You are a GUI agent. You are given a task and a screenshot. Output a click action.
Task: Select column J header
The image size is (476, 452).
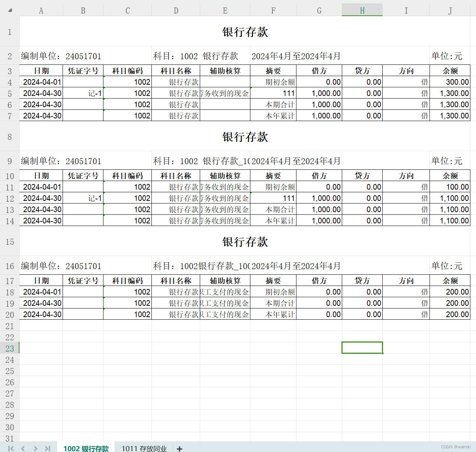pyautogui.click(x=450, y=10)
